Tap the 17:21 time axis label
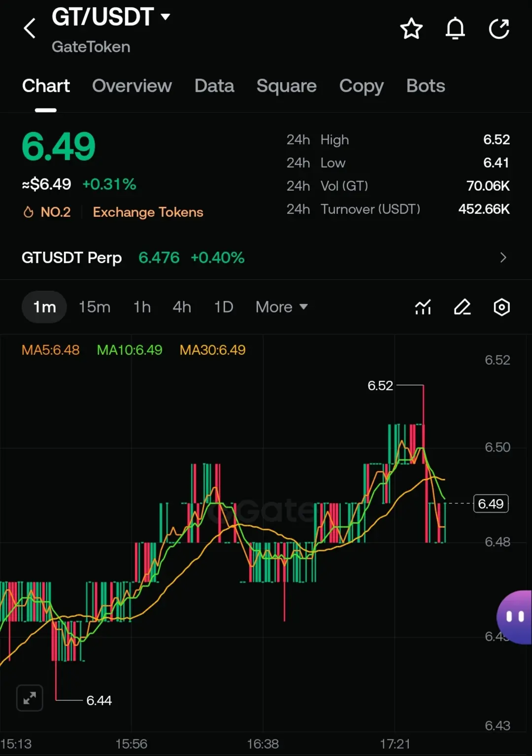 (x=395, y=744)
